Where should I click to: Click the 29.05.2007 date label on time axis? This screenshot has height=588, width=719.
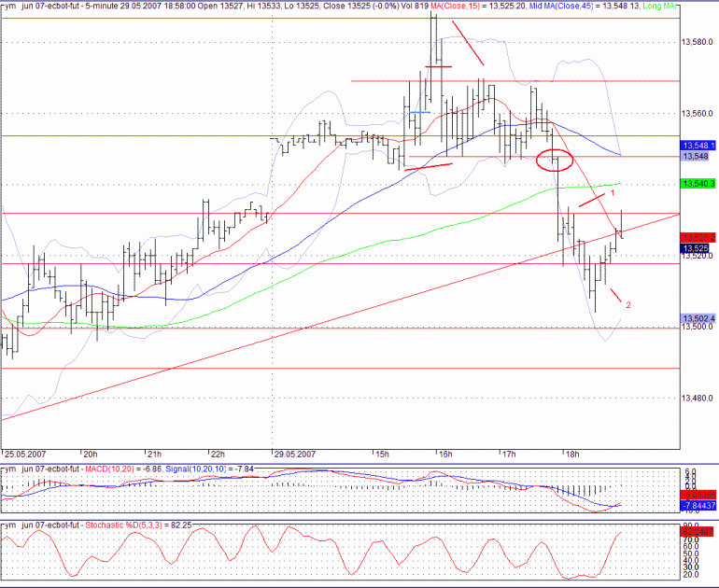coord(295,455)
